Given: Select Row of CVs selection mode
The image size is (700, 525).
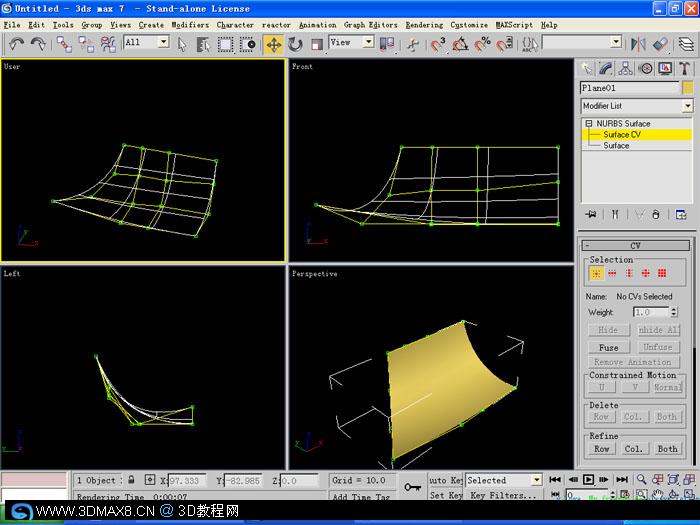Looking at the screenshot, I should coord(612,273).
